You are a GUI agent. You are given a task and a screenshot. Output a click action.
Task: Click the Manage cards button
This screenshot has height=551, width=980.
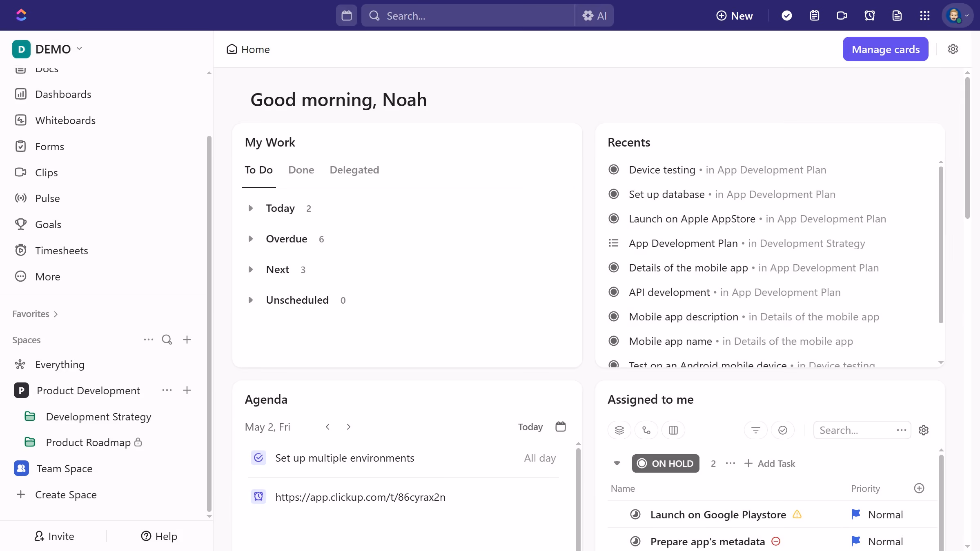[885, 49]
